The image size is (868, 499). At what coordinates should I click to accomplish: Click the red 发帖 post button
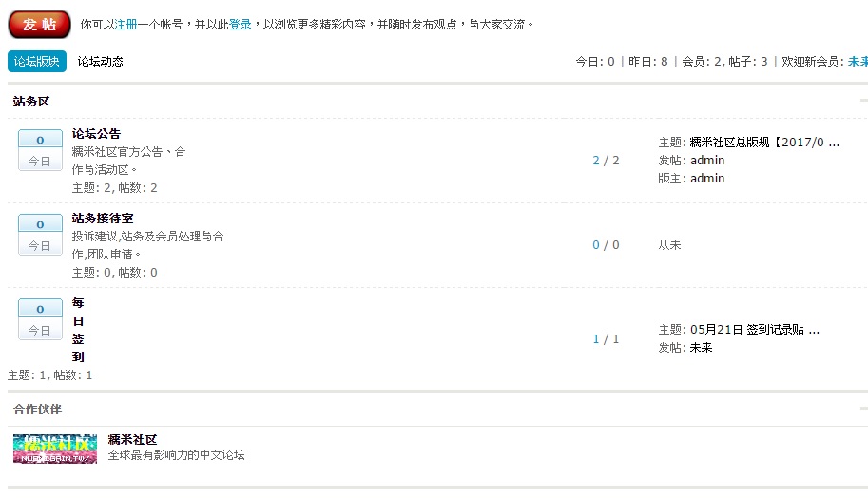40,24
